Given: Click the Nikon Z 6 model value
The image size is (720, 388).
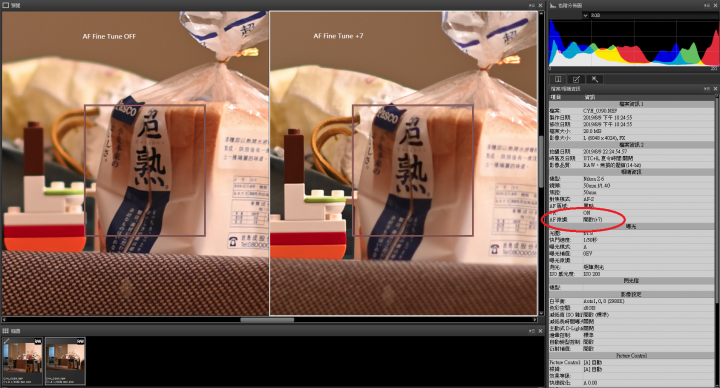Looking at the screenshot, I should tap(593, 179).
